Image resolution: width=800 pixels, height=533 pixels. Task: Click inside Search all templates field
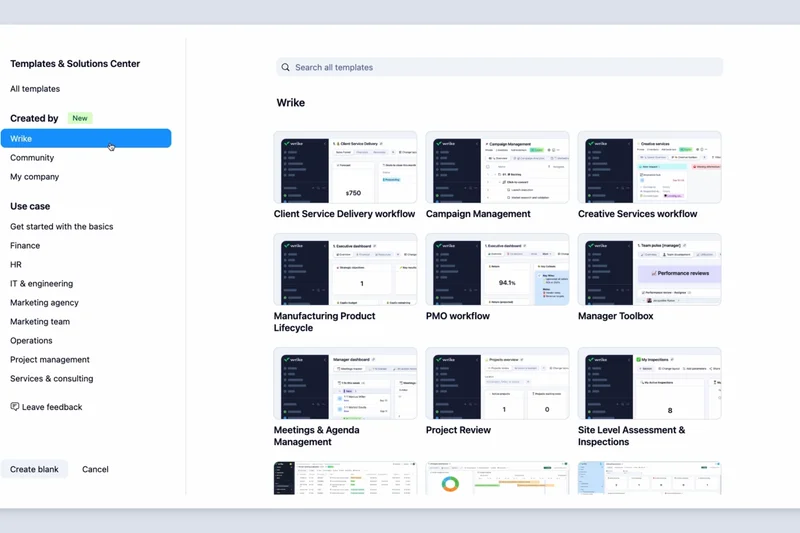(x=500, y=68)
